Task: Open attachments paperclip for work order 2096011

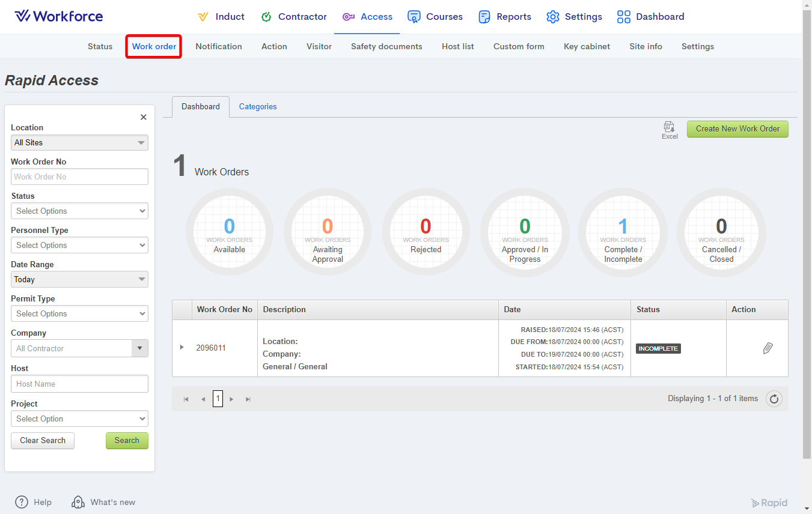Action: click(x=768, y=348)
